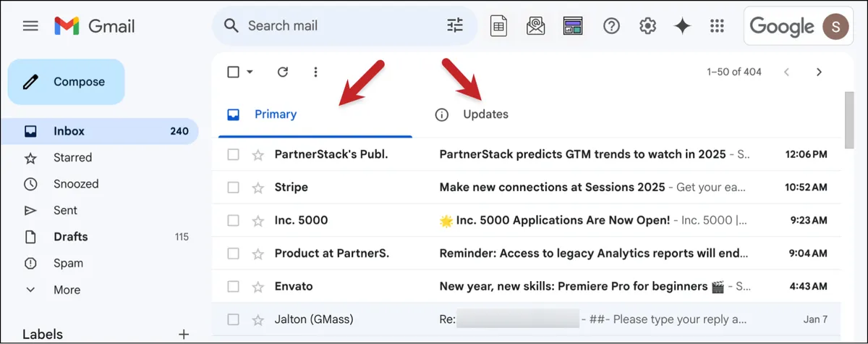The image size is (868, 344).
Task: Select the Stripe email checkbox
Action: tap(233, 188)
